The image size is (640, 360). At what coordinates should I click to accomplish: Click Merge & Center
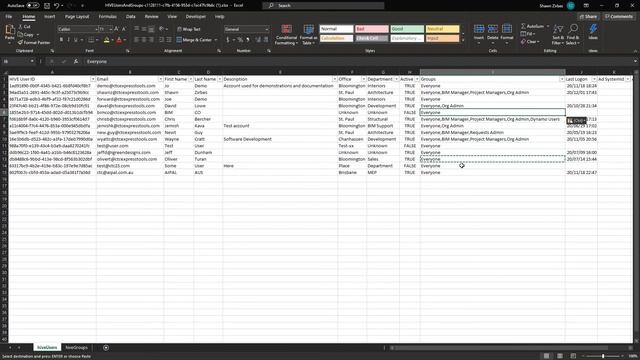point(195,40)
